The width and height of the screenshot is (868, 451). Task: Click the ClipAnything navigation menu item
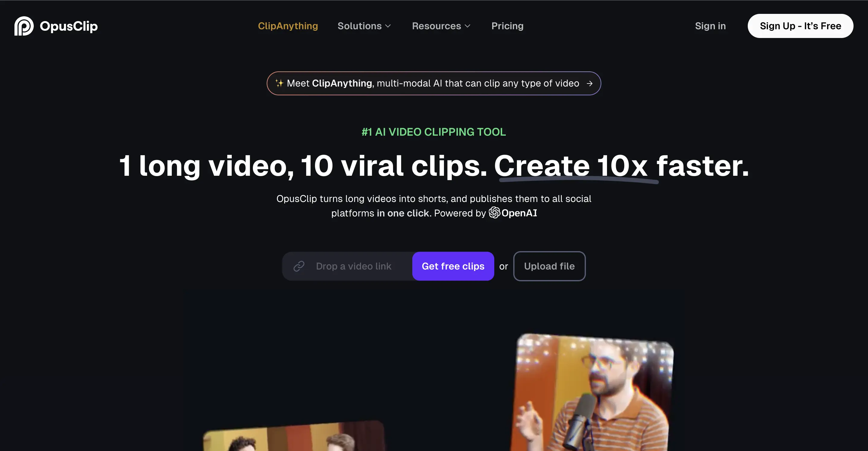click(x=288, y=26)
